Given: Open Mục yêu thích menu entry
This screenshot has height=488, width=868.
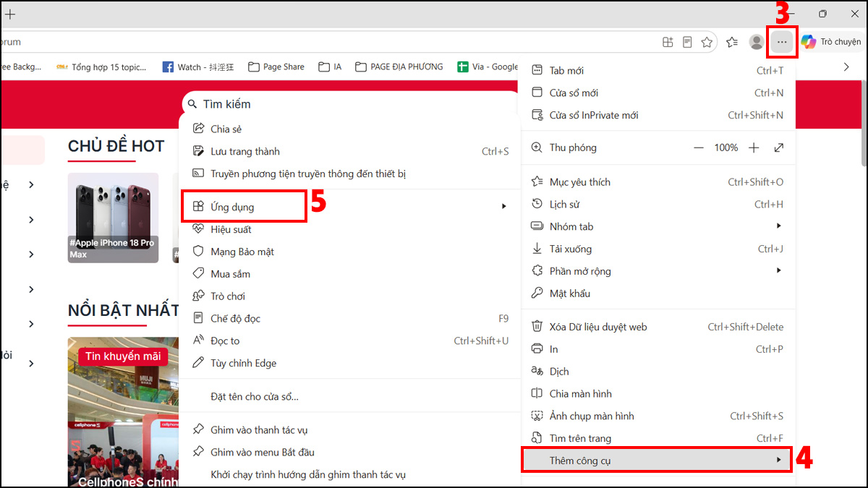Looking at the screenshot, I should click(x=658, y=182).
